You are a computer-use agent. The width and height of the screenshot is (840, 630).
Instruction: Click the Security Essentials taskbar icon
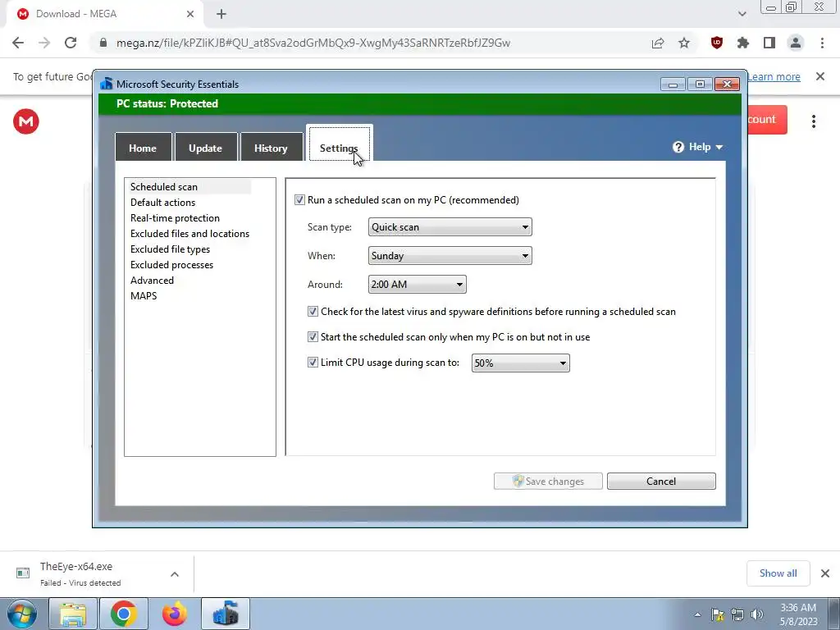point(226,614)
